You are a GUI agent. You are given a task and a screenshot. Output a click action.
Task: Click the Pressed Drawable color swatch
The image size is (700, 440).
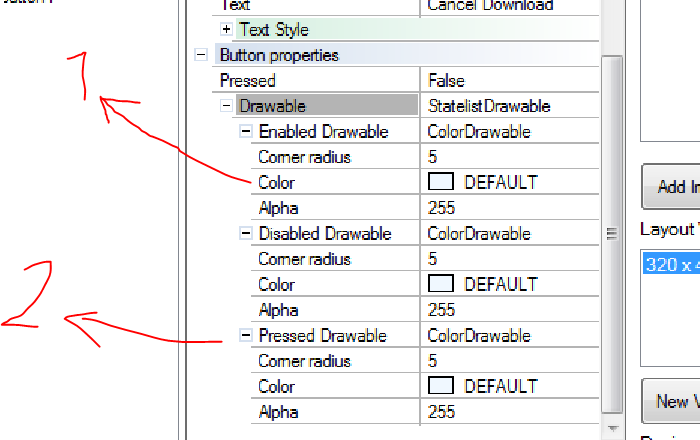[x=441, y=387]
